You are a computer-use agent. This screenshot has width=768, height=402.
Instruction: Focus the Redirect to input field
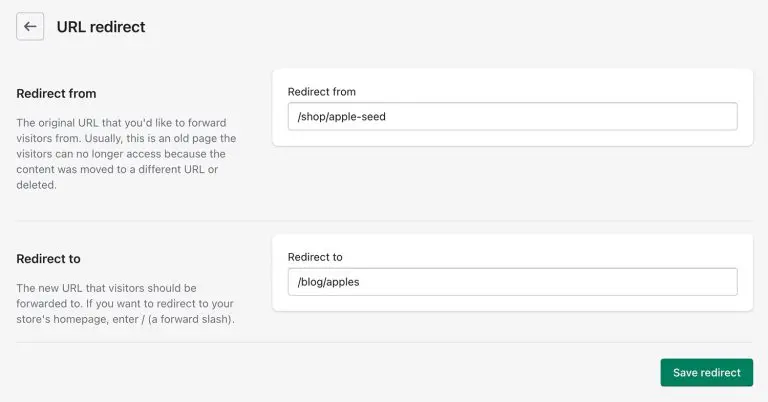(x=512, y=282)
